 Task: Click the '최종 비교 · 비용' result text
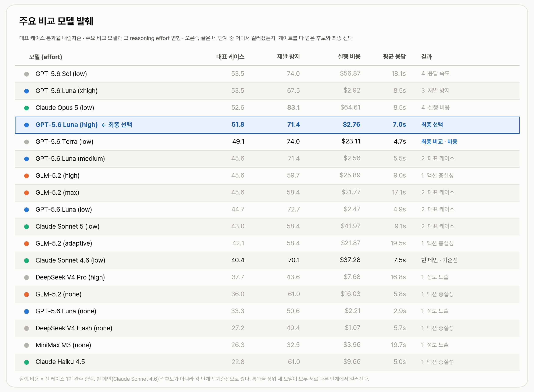pos(439,142)
